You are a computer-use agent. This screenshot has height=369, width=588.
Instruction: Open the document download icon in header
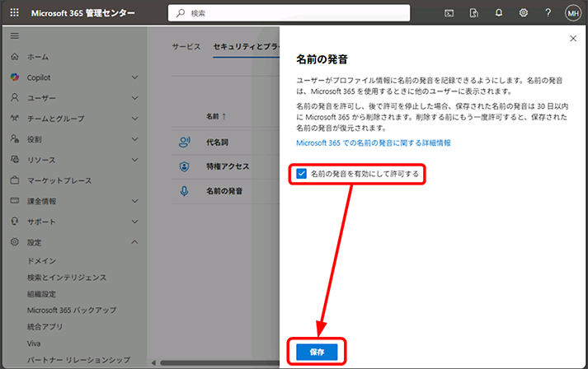click(473, 13)
